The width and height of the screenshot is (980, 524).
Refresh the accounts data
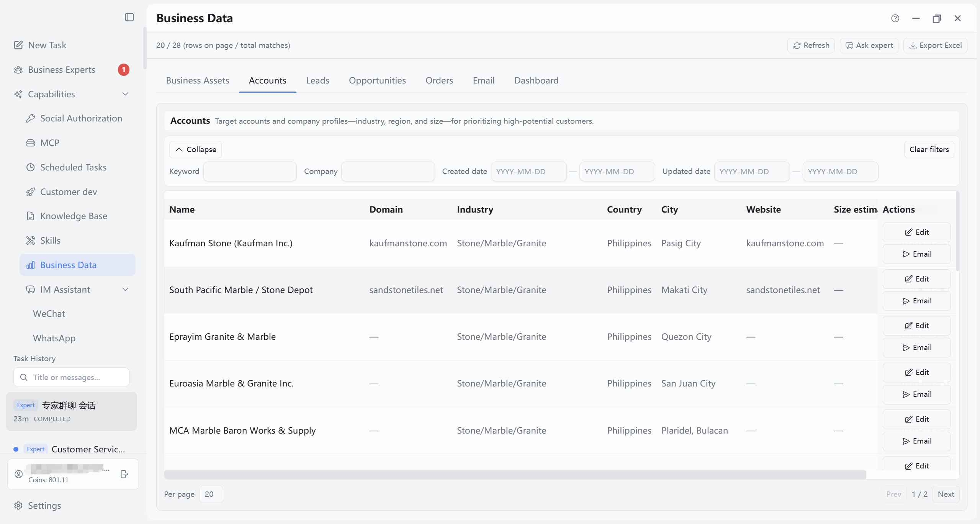[811, 46]
